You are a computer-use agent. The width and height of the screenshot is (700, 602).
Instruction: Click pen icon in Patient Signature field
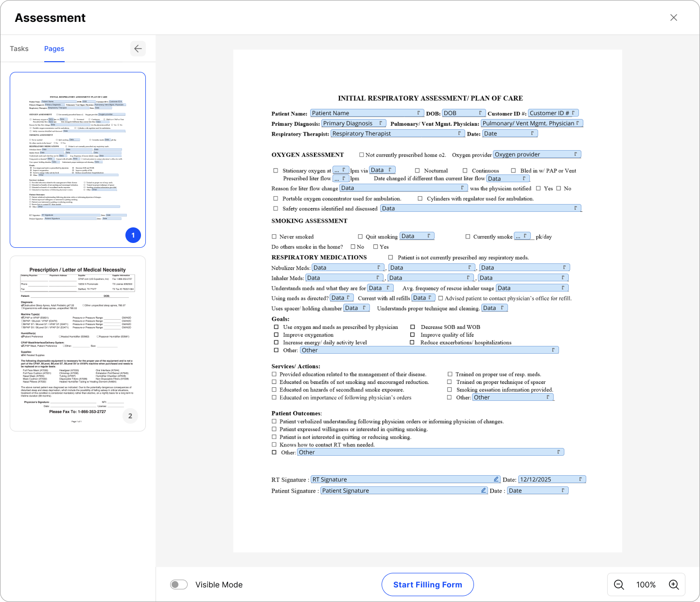pos(483,490)
